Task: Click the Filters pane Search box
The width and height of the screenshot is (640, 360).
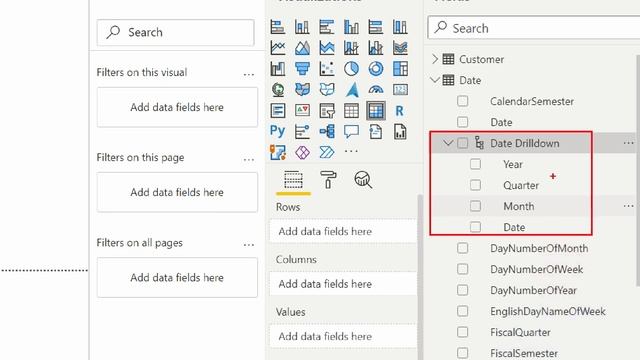Action: 176,32
